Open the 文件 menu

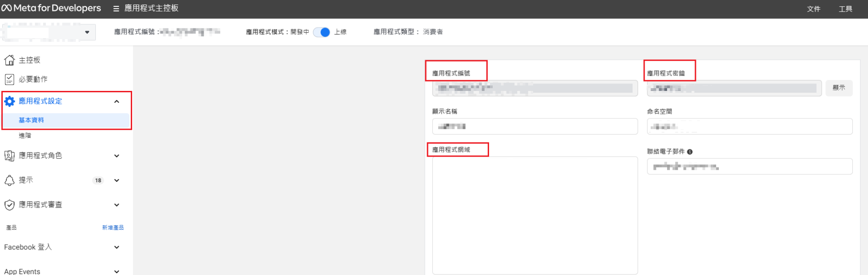pyautogui.click(x=813, y=9)
